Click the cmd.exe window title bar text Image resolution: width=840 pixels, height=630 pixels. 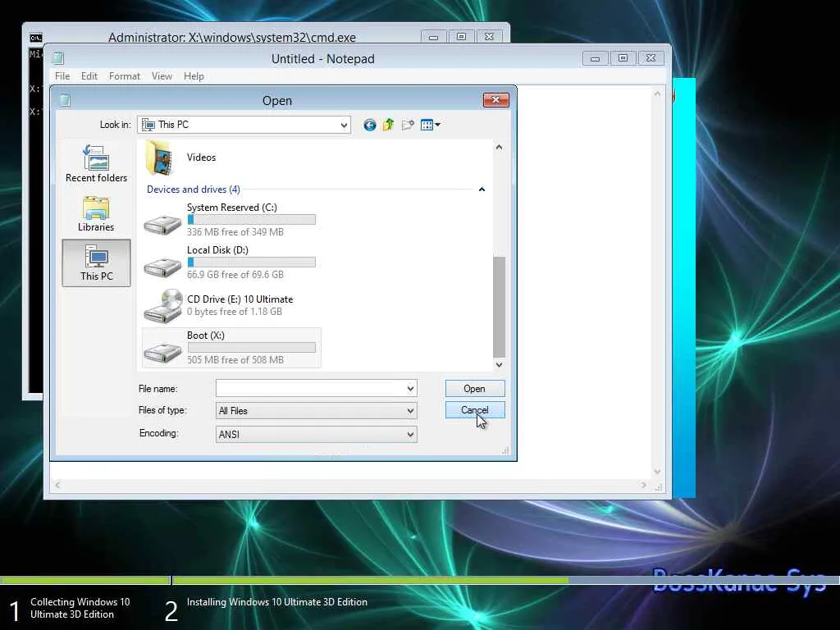[x=232, y=38]
